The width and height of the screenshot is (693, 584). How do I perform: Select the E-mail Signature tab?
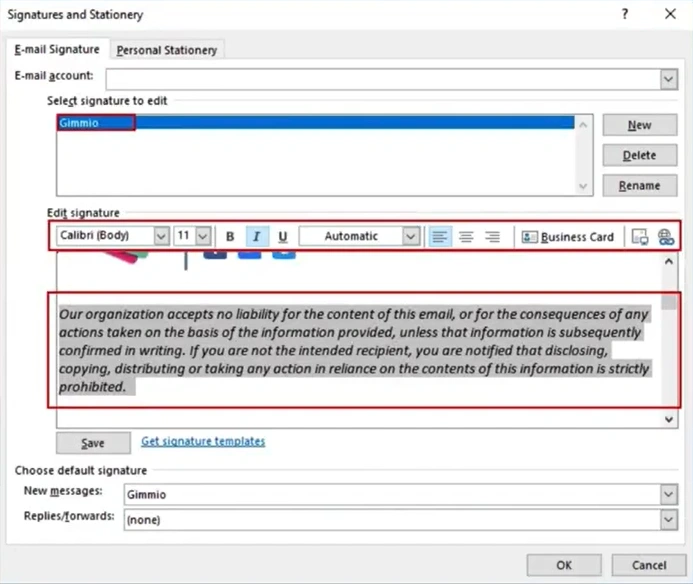click(57, 49)
